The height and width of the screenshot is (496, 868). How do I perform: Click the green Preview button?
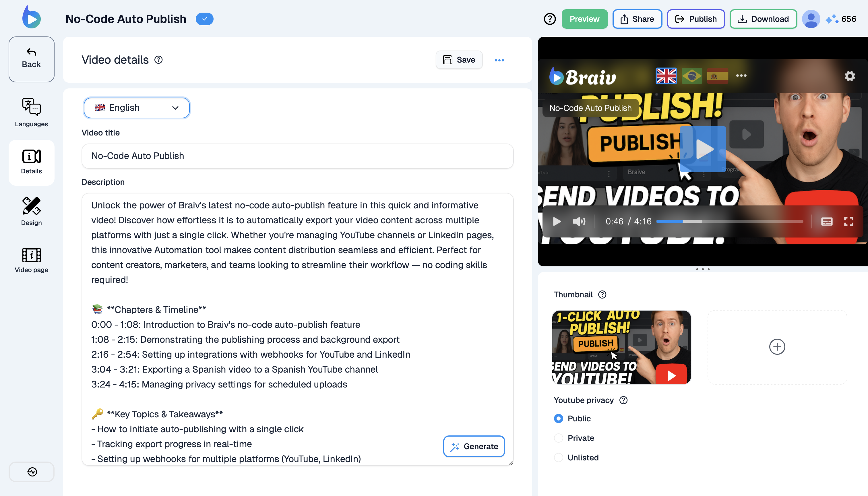point(584,19)
